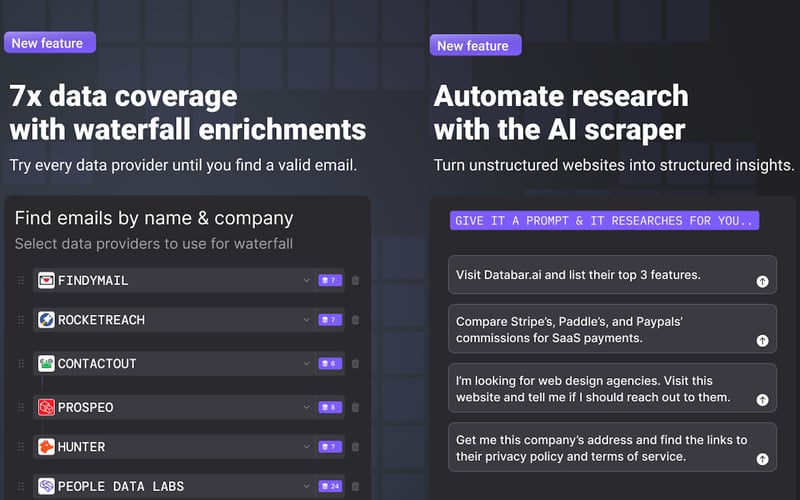Click 'Try every data provider' subtitle
Viewport: 800px width, 500px height.
tap(183, 165)
